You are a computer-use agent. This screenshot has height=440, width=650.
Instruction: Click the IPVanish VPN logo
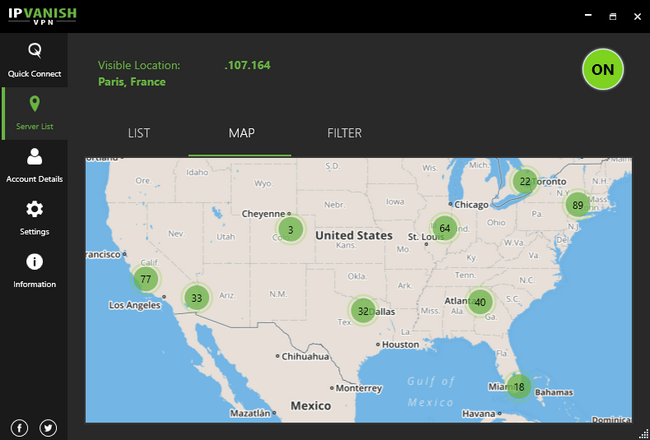coord(42,16)
